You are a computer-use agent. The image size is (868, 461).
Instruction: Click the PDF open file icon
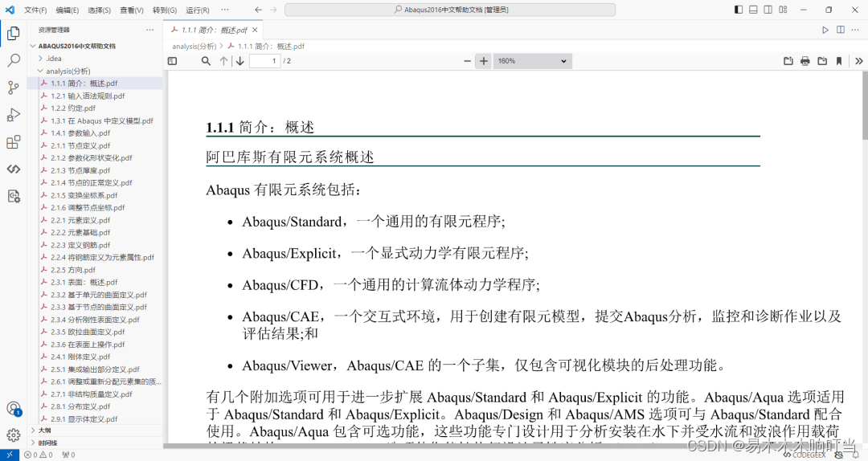point(788,61)
